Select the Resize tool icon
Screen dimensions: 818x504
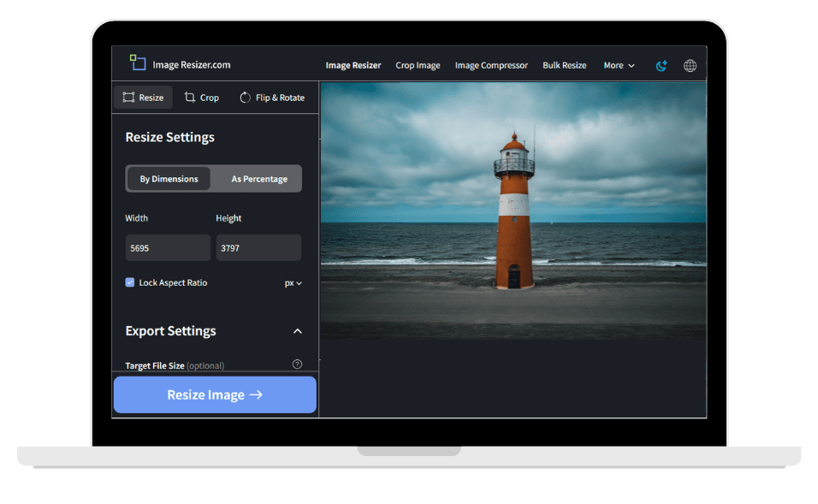(129, 97)
